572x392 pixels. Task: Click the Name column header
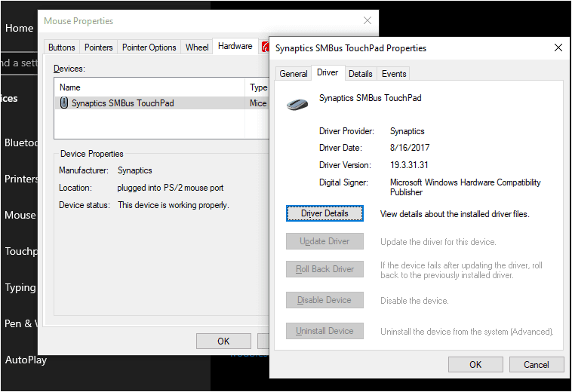pos(149,87)
